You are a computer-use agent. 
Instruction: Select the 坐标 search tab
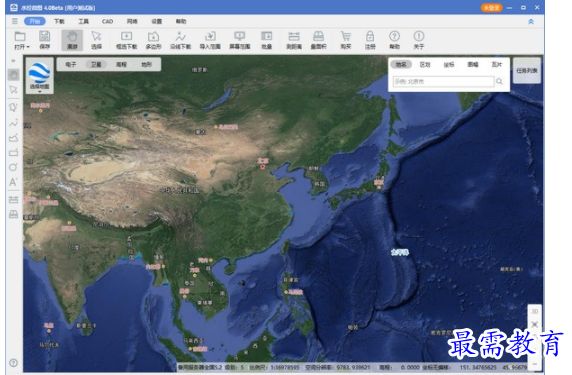point(449,64)
